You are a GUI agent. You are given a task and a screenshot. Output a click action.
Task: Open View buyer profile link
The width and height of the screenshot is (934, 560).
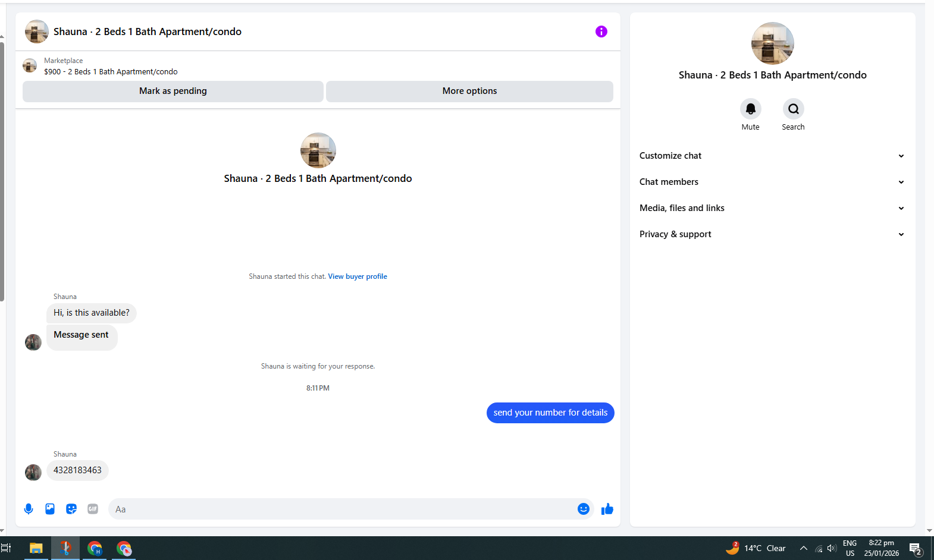coord(358,276)
